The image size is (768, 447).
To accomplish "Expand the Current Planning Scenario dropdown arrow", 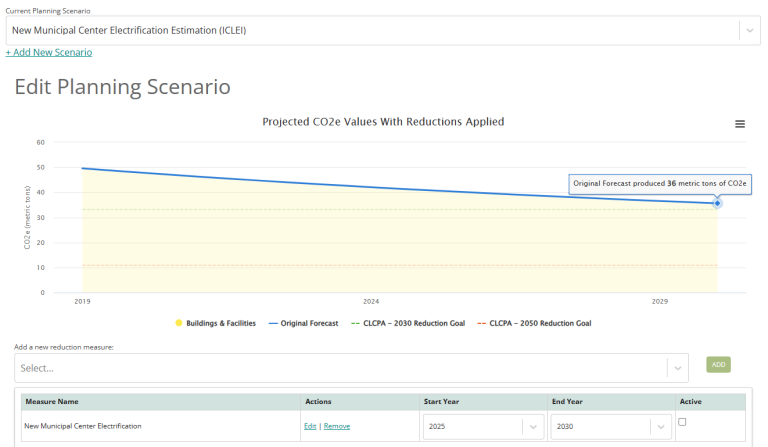I will [749, 31].
